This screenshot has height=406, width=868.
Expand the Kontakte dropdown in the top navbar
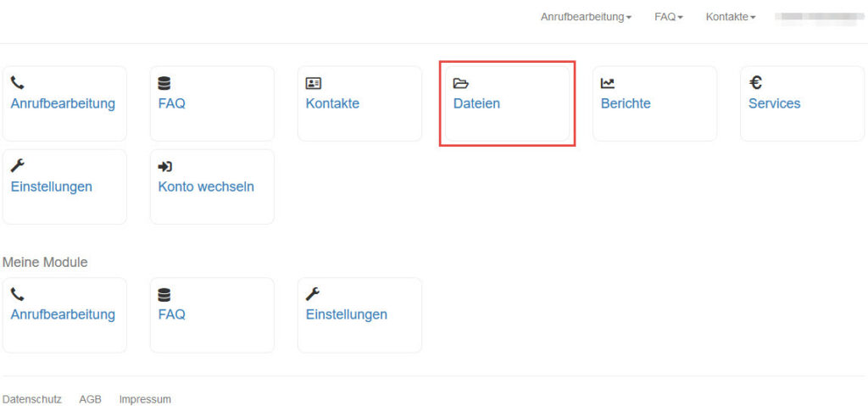730,17
